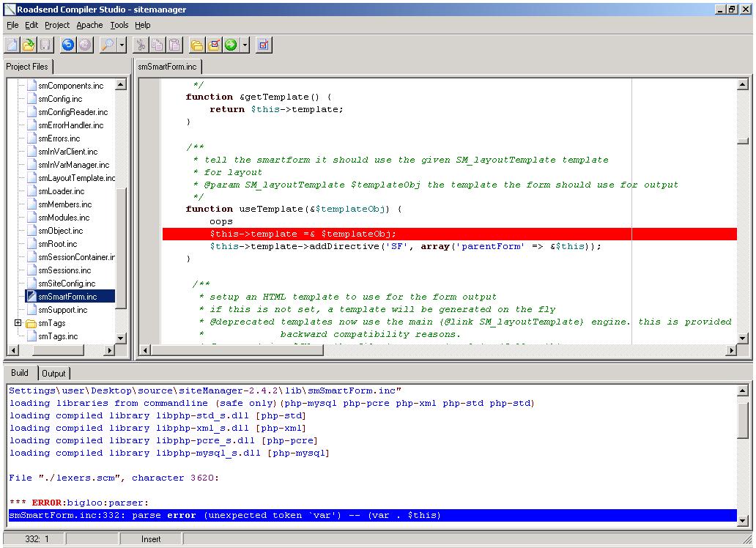The width and height of the screenshot is (756, 548).
Task: Click the 'oops' line in the editor
Action: pos(220,221)
